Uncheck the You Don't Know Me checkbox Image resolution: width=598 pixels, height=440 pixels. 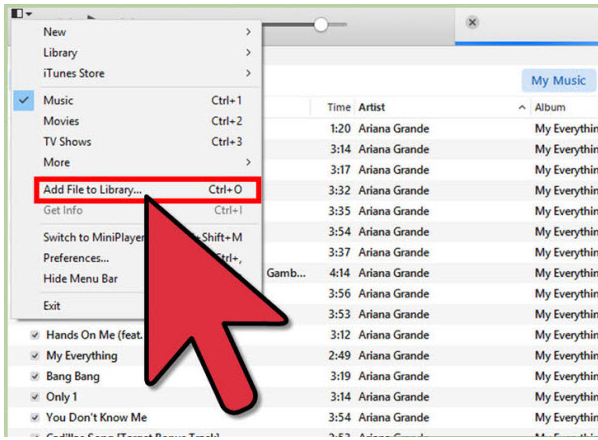pyautogui.click(x=35, y=418)
